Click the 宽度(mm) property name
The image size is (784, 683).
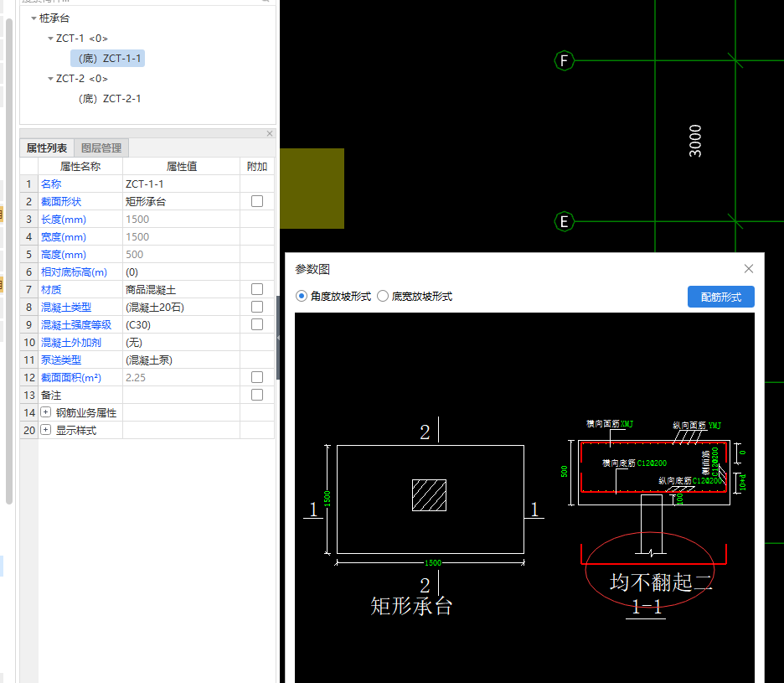point(64,236)
